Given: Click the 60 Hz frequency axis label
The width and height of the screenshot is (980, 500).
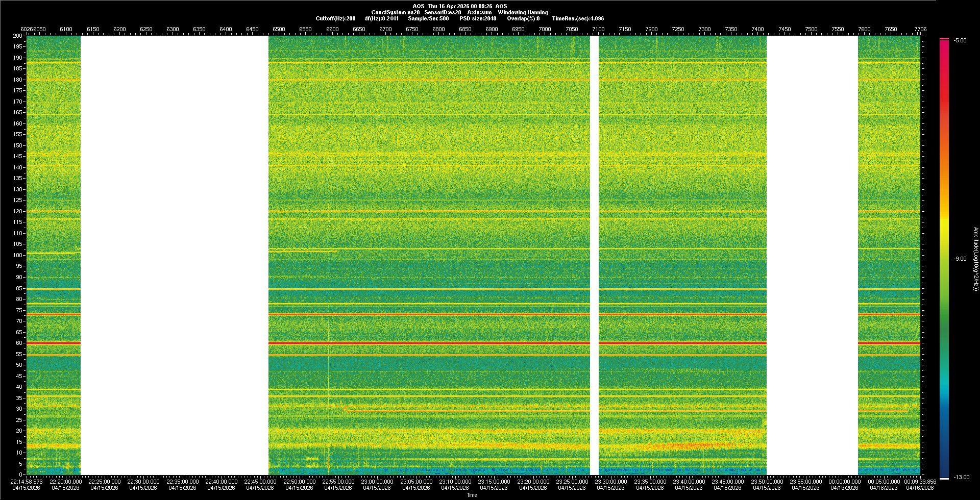Looking at the screenshot, I should pos(18,343).
